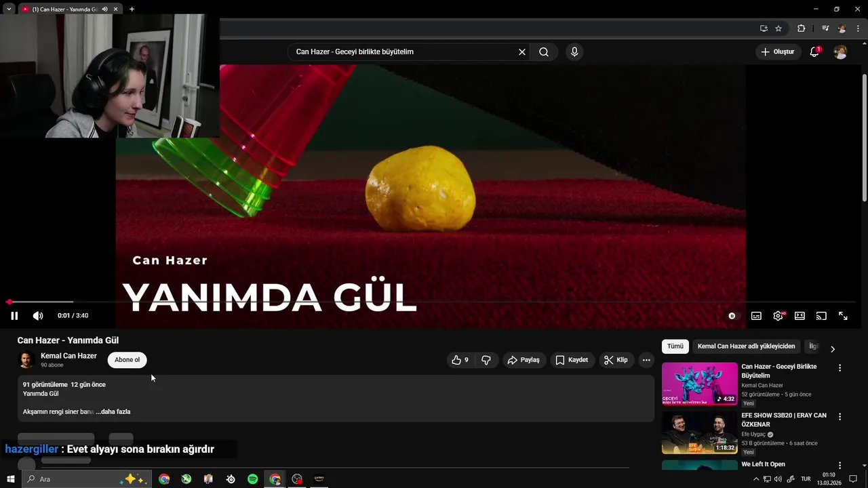
Task: Toggle subtitles with the captions icon
Action: [756, 316]
